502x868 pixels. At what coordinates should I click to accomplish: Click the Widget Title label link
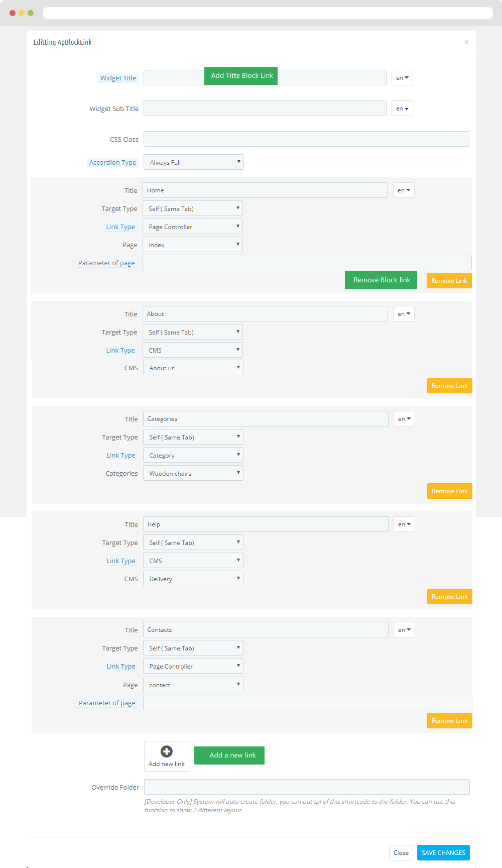118,78
